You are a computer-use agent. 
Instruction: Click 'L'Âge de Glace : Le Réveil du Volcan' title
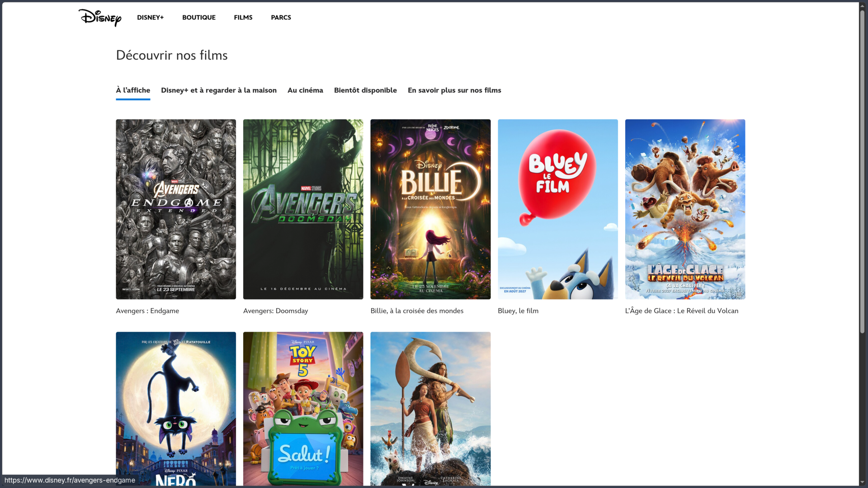[682, 311]
